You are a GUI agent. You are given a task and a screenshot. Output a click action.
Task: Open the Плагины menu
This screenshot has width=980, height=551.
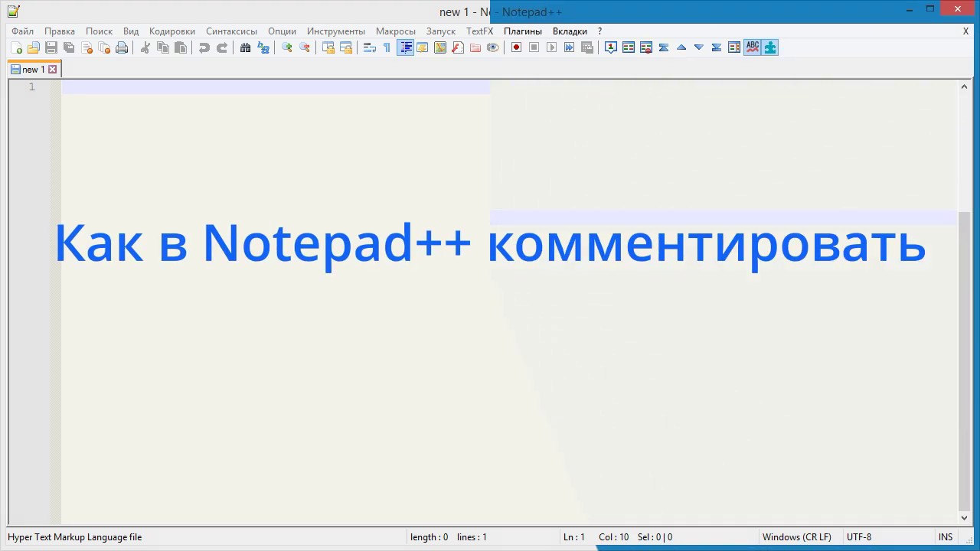pos(523,31)
